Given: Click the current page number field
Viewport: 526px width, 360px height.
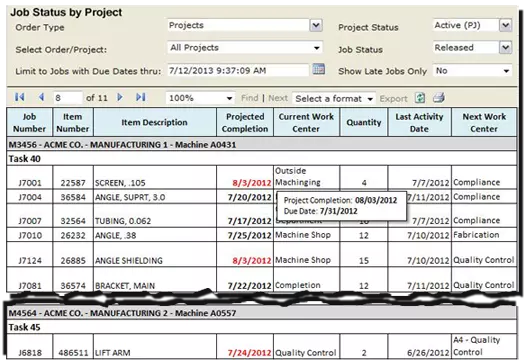Looking at the screenshot, I should pyautogui.click(x=67, y=98).
